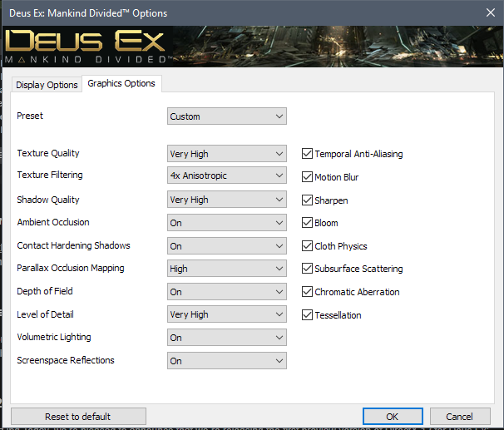Image resolution: width=504 pixels, height=430 pixels.
Task: Disable the Temporal Anti-Aliasing checkbox
Action: click(307, 154)
